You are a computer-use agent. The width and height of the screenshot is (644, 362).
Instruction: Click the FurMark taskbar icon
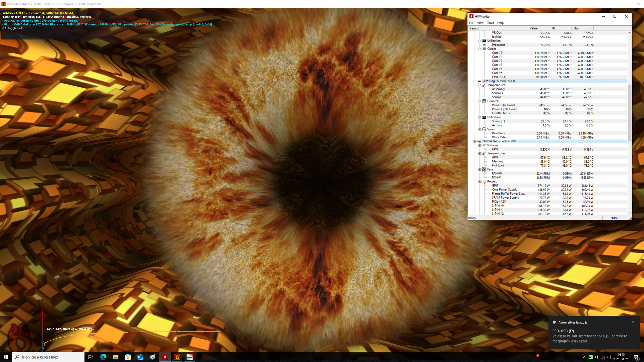[x=177, y=357]
